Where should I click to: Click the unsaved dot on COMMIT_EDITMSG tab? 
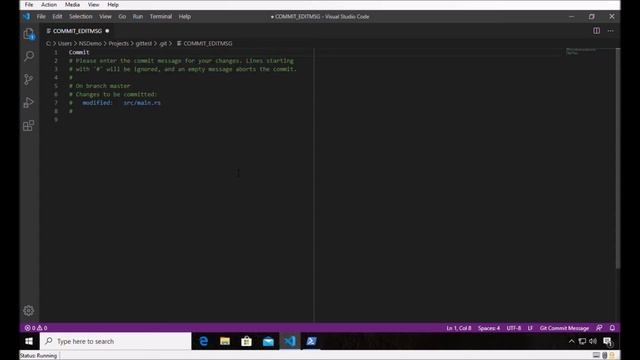tap(107, 31)
